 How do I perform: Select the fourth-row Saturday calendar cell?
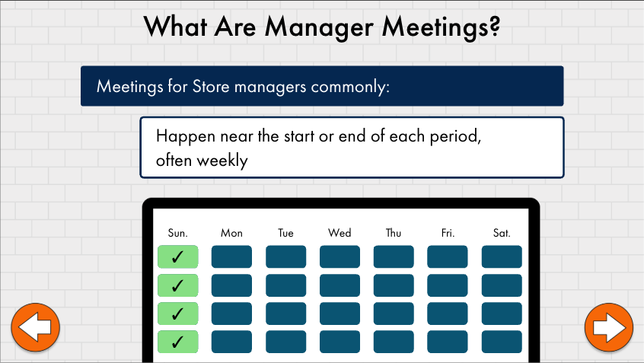(x=502, y=342)
